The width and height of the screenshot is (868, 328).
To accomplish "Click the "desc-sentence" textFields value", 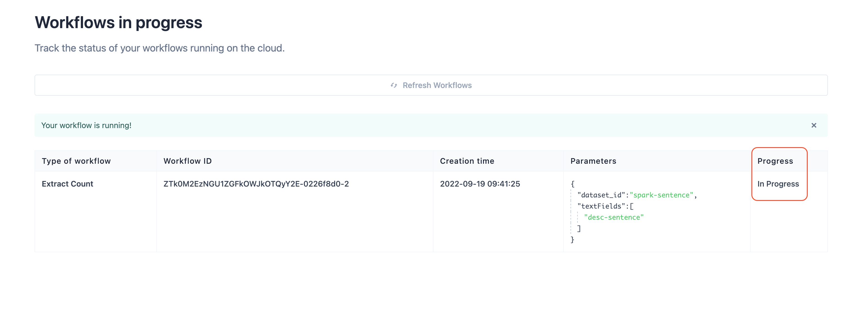I will pyautogui.click(x=613, y=217).
